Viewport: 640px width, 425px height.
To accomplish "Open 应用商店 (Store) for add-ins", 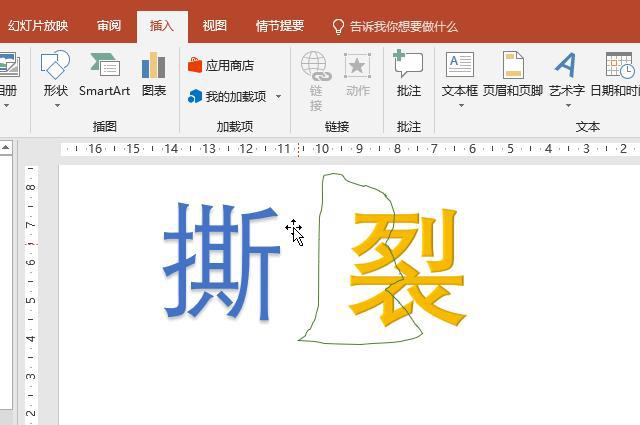I will click(x=221, y=66).
